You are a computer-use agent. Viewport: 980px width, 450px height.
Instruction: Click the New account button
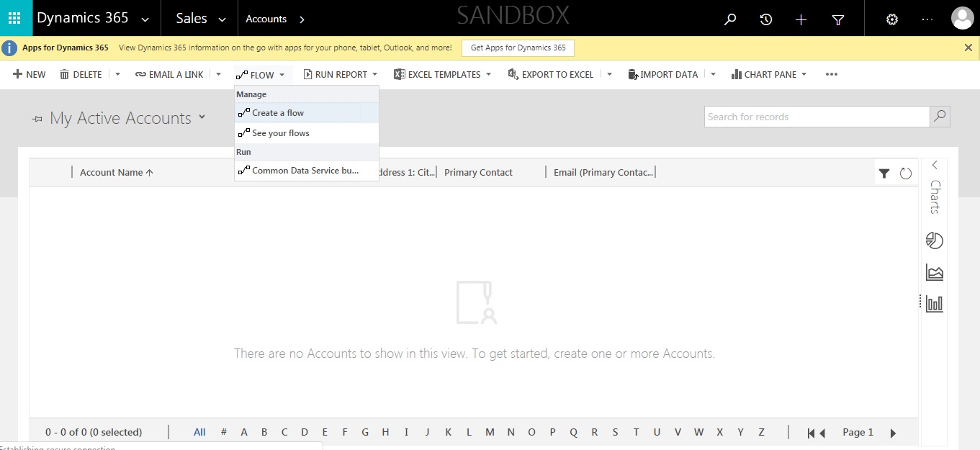click(30, 74)
